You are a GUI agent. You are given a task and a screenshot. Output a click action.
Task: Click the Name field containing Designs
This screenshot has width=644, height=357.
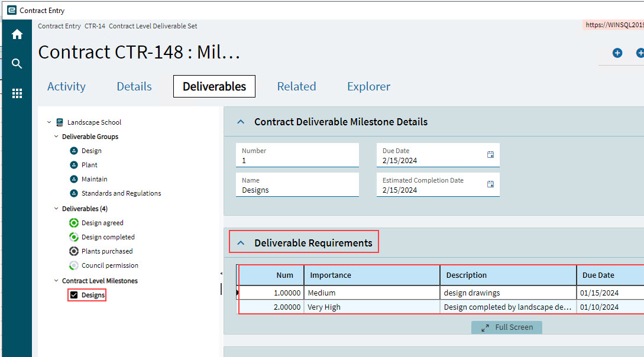pyautogui.click(x=297, y=184)
